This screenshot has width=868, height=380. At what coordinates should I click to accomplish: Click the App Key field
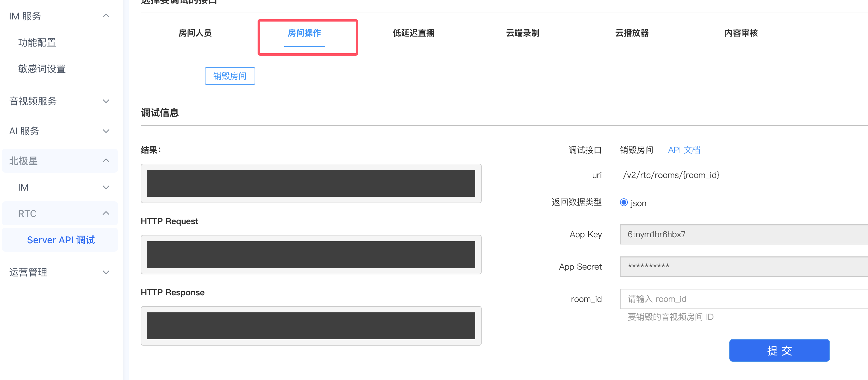[744, 234]
